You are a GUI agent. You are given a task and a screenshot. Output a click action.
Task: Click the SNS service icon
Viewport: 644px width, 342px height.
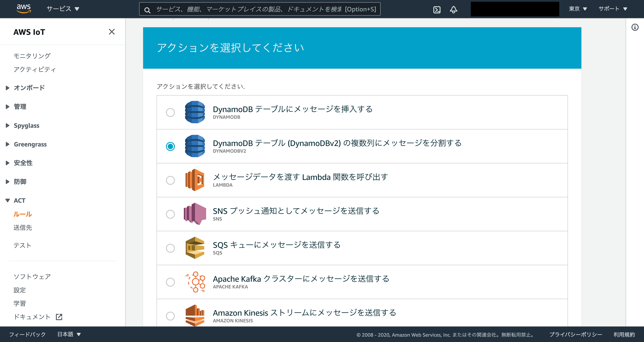pos(194,214)
